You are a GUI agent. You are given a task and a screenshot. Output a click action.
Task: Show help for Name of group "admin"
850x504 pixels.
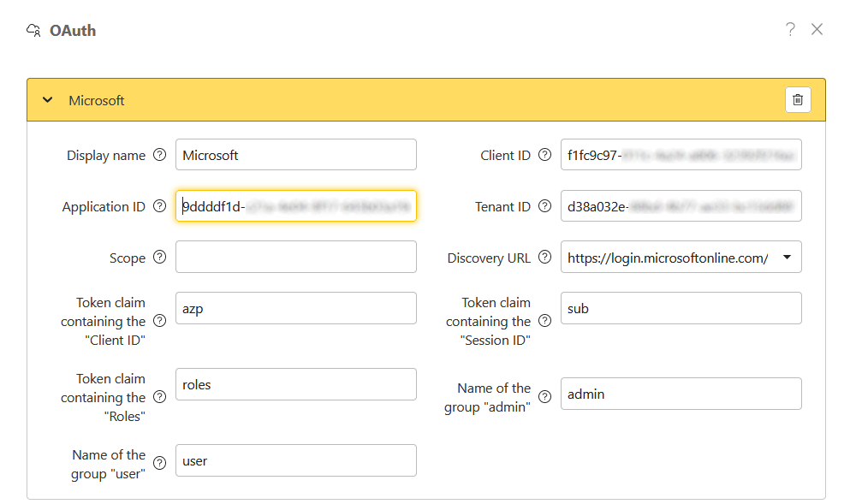pyautogui.click(x=544, y=397)
